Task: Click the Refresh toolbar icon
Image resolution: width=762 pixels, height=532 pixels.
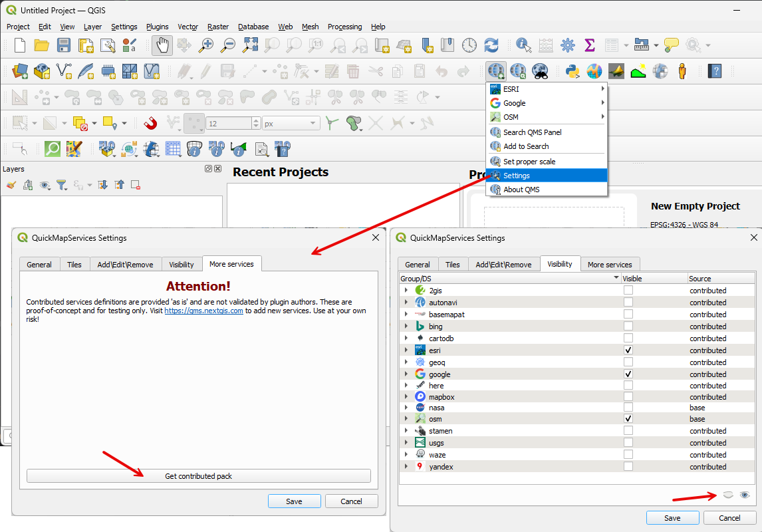Action: (491, 45)
